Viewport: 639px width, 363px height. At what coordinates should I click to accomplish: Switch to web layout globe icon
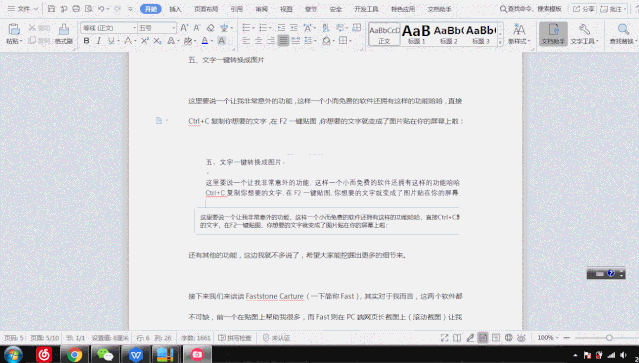pyautogui.click(x=509, y=338)
